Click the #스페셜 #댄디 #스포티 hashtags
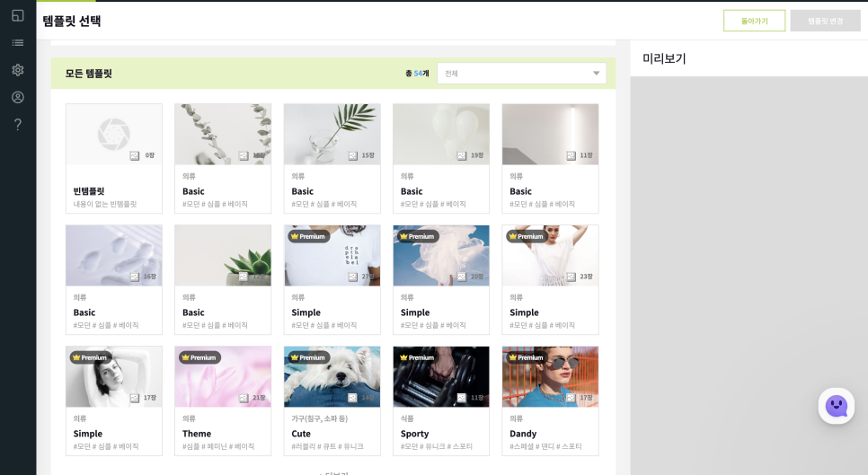Screen dimensions: 868x475 point(545,446)
